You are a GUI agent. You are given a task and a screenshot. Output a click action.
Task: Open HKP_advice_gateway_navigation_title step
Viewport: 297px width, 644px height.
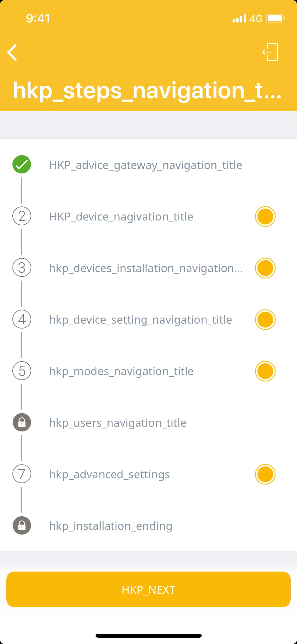click(x=145, y=165)
